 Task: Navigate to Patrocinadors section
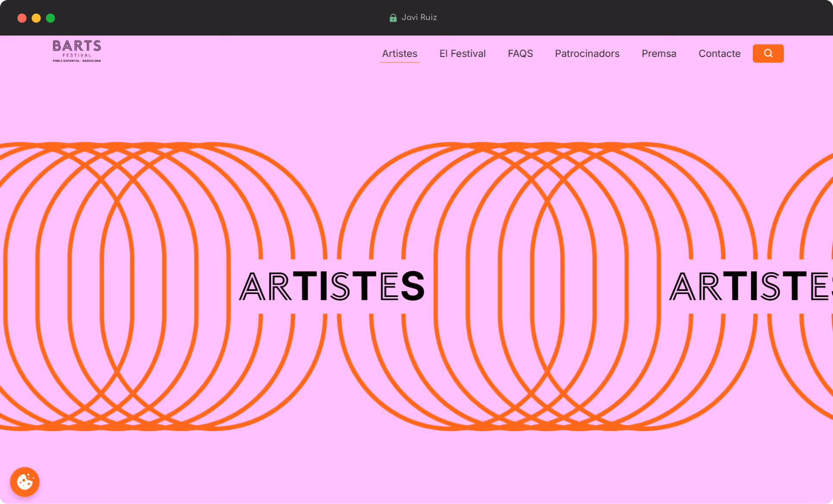587,53
